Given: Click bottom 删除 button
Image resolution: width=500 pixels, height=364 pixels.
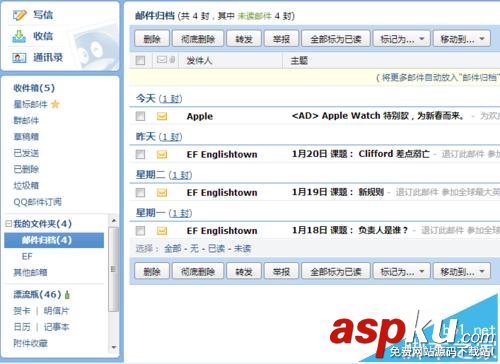Looking at the screenshot, I should click(x=152, y=272).
